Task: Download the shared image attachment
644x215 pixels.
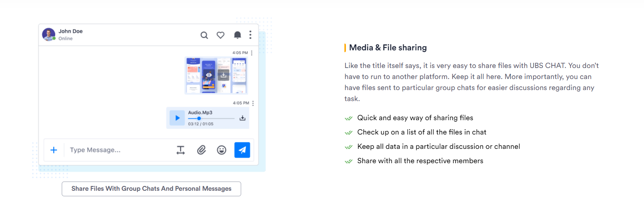Action: click(223, 75)
